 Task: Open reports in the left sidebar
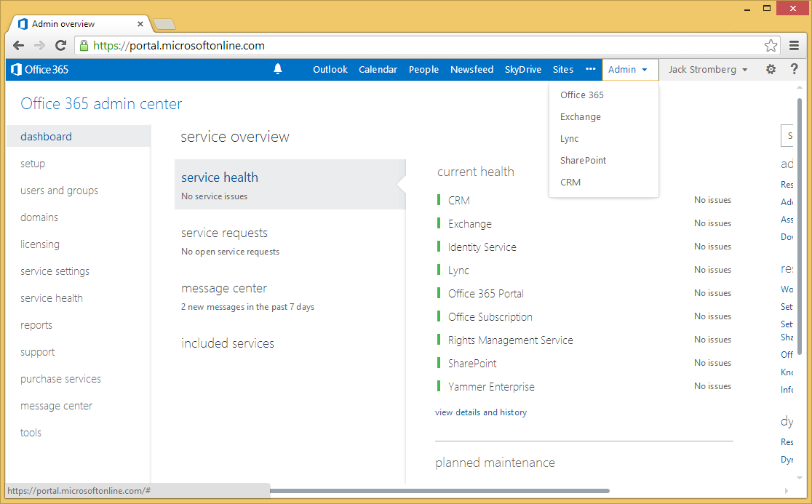[36, 325]
